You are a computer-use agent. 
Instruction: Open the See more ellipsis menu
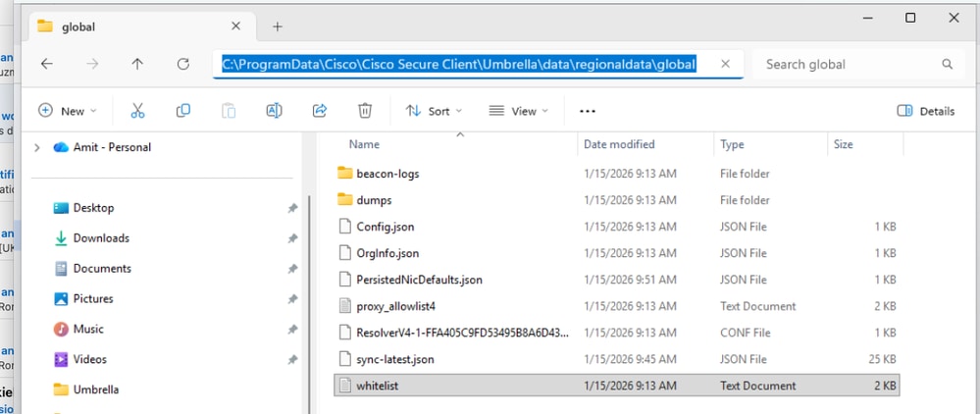coord(588,111)
